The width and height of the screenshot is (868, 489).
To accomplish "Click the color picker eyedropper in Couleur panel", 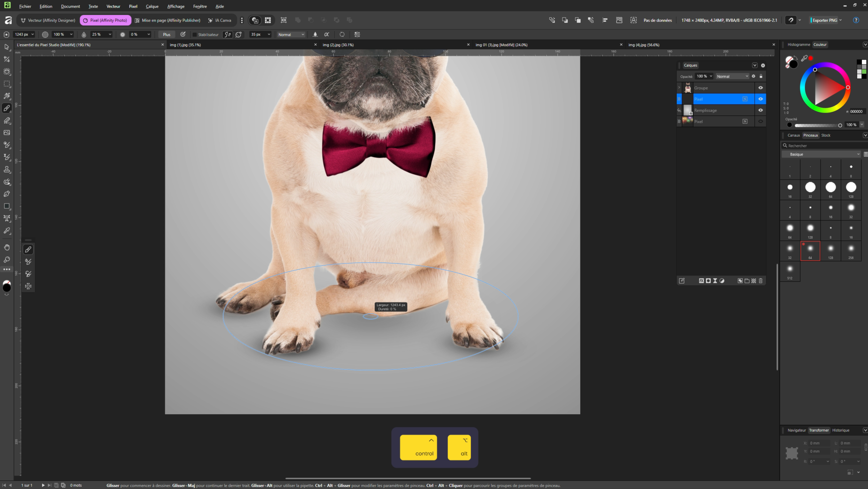I will tap(804, 59).
